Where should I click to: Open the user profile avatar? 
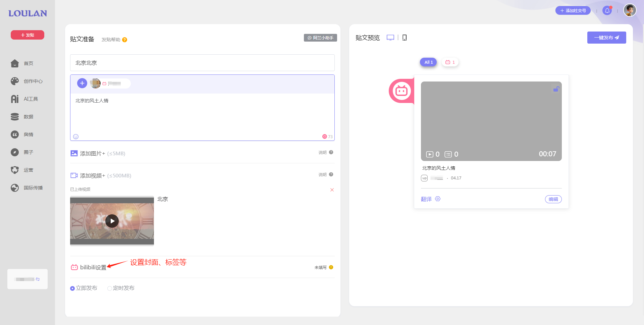(x=630, y=10)
